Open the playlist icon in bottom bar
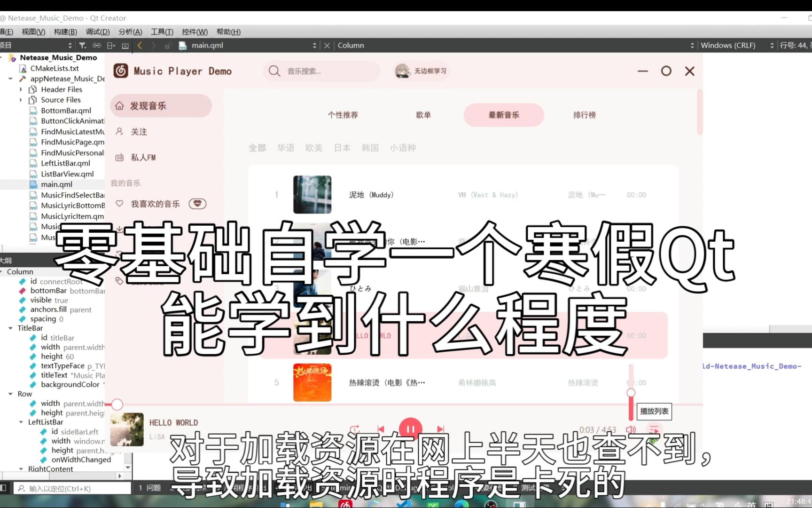This screenshot has height=508, width=812. pos(654,429)
